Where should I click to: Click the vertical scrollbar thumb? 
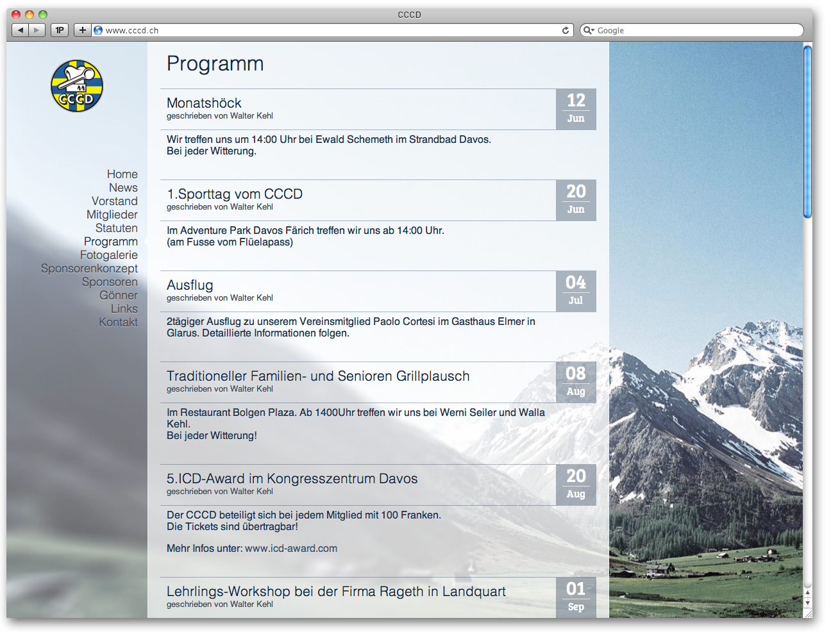807,131
